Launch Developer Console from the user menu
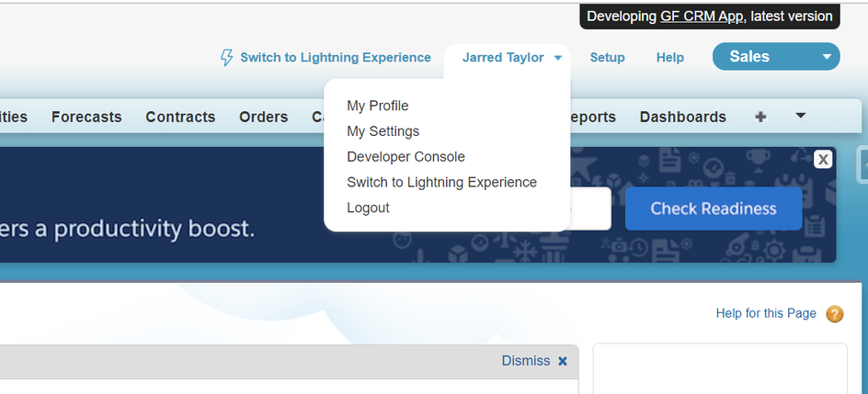Screen dimensions: 868x394 point(405,157)
